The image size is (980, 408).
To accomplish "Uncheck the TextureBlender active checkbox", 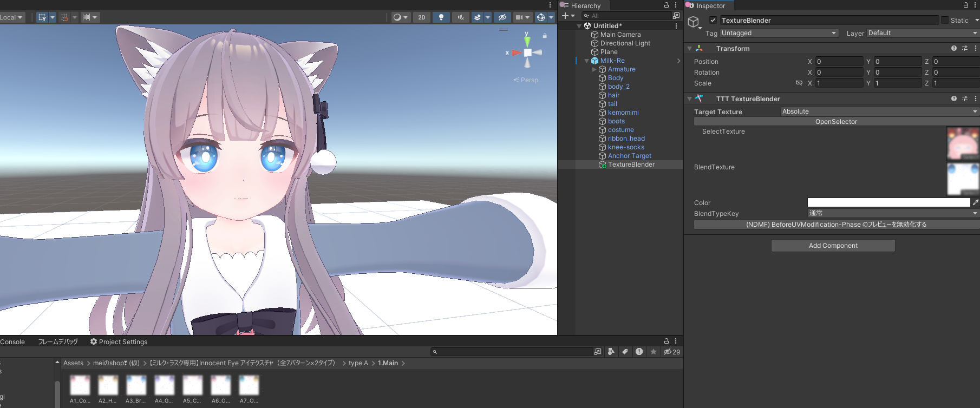I will (713, 21).
